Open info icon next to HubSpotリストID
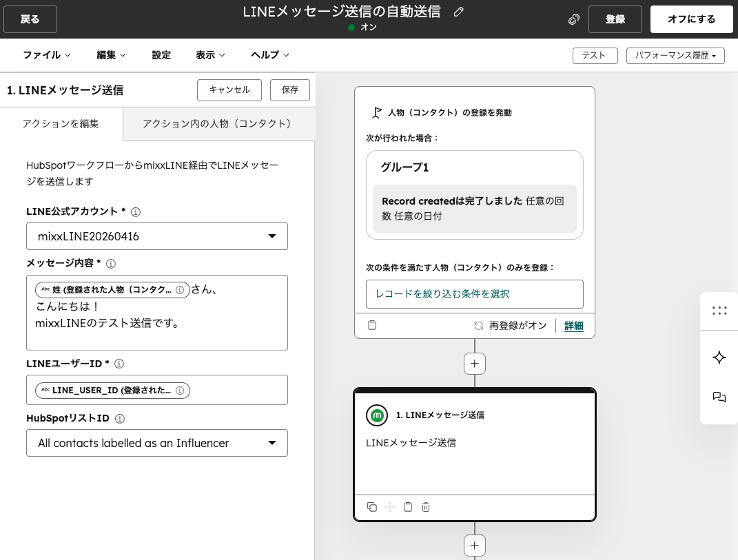This screenshot has height=560, width=738. coord(120,418)
